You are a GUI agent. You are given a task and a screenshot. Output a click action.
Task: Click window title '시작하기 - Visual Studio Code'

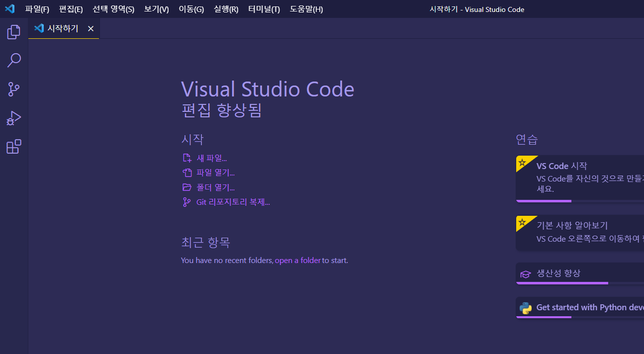(x=477, y=9)
